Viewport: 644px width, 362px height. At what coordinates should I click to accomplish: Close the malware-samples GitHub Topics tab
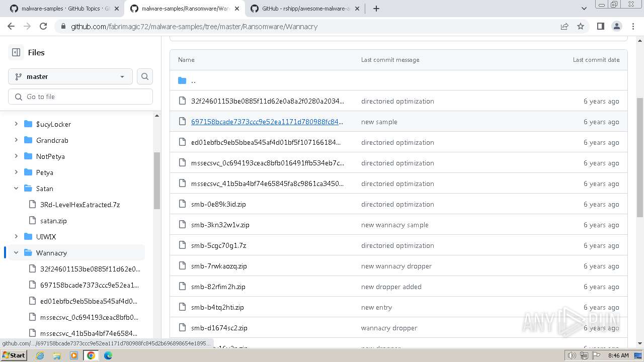click(117, 9)
